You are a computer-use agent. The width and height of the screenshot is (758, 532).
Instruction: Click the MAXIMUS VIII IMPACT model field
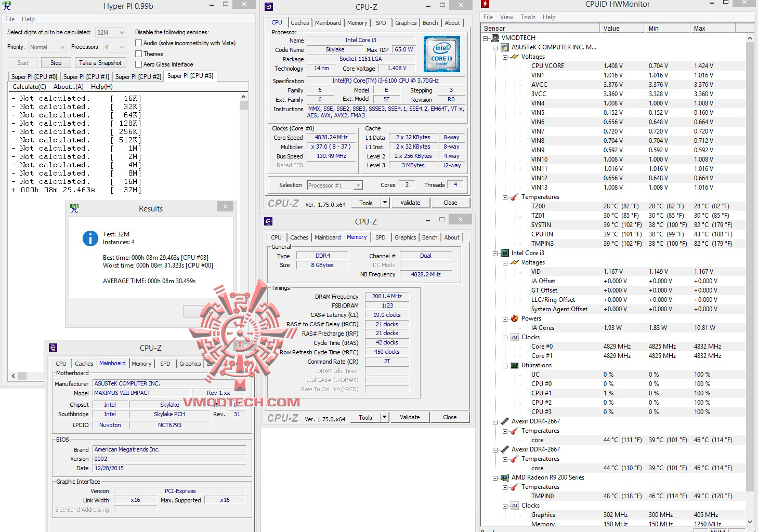tap(141, 393)
